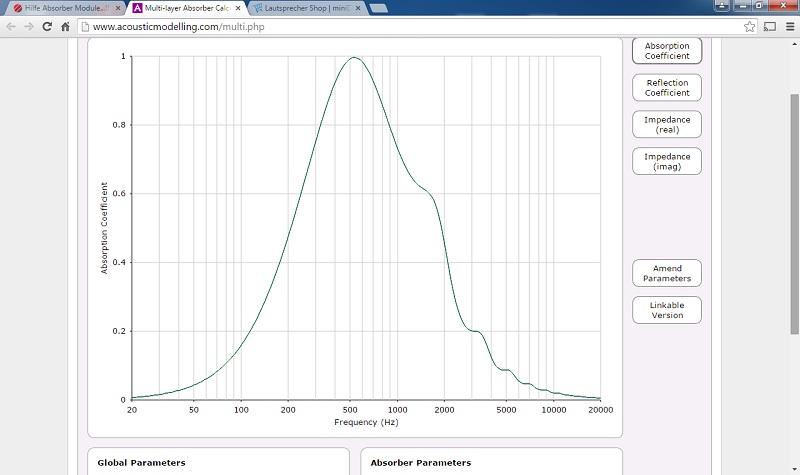This screenshot has width=800, height=475.
Task: Close the Multi-layer Absorber Calc tab
Action: click(238, 8)
